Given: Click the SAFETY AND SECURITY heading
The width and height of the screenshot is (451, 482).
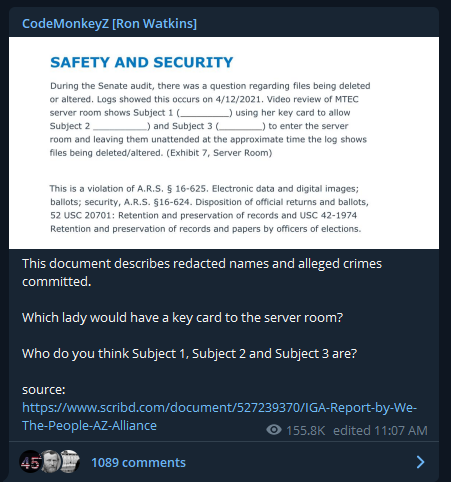Looking at the screenshot, I should click(x=142, y=62).
